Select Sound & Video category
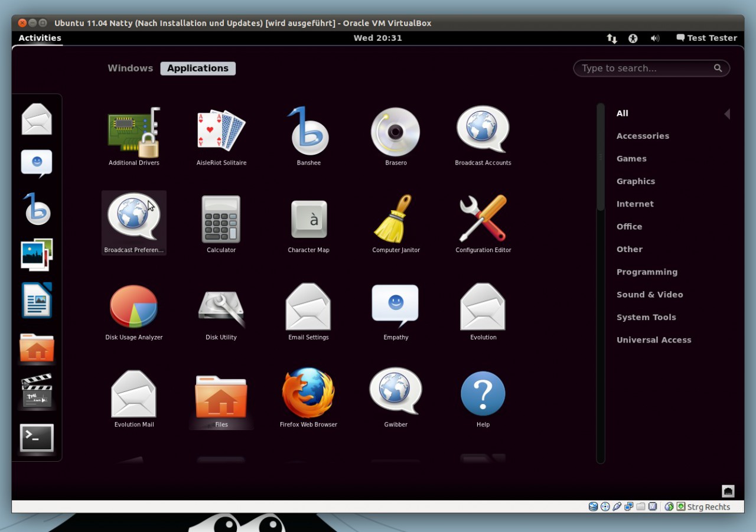This screenshot has width=756, height=532. coord(650,295)
